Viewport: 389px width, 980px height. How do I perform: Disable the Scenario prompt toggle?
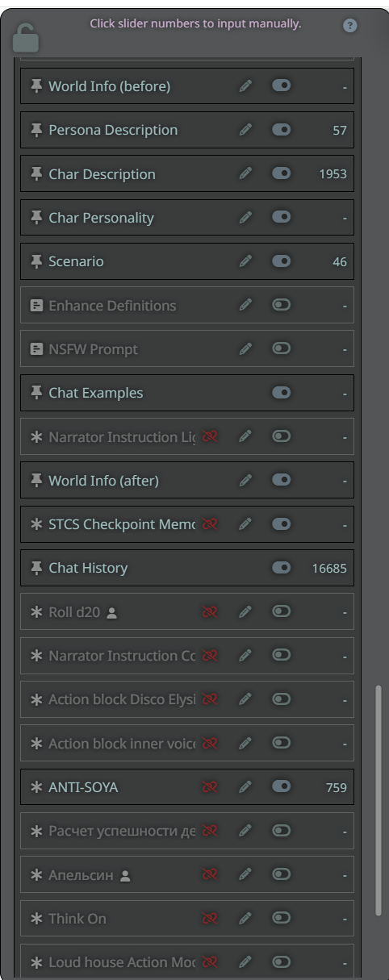(x=281, y=261)
